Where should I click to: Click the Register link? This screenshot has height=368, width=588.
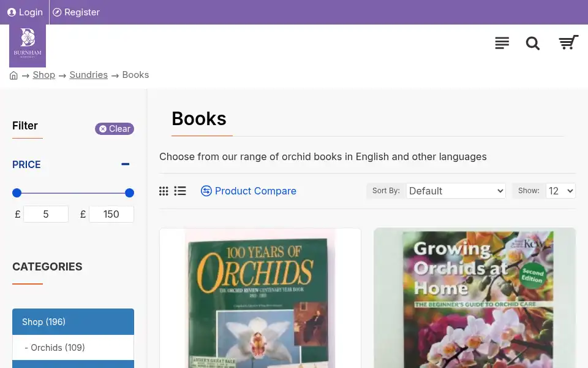pos(77,12)
